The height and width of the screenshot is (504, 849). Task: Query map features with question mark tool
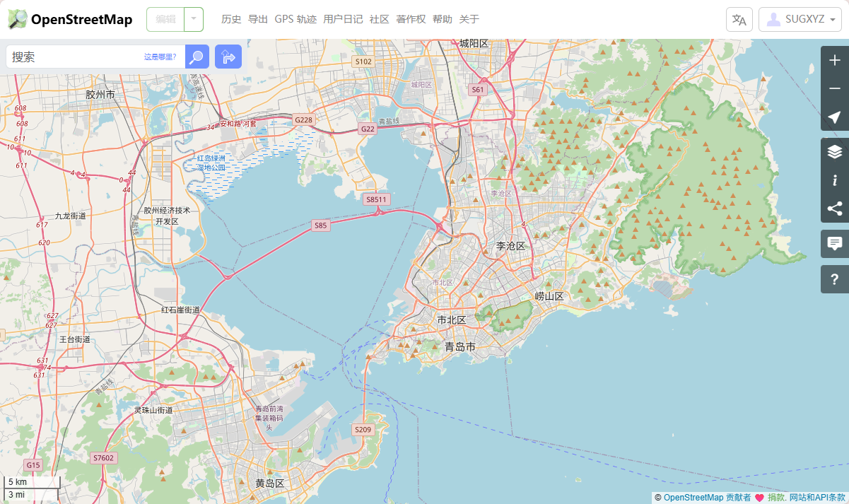[x=834, y=279]
